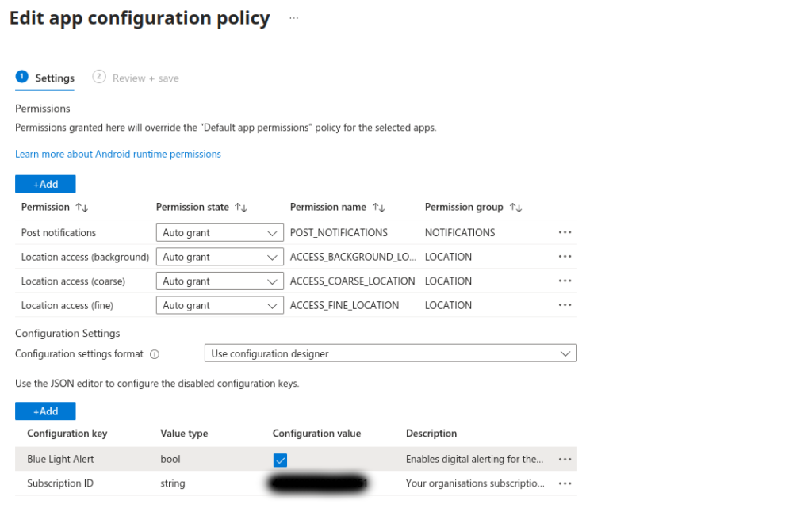Screen dimensions: 812x508
Task: Sort table by Permission name column
Action: [x=379, y=208]
